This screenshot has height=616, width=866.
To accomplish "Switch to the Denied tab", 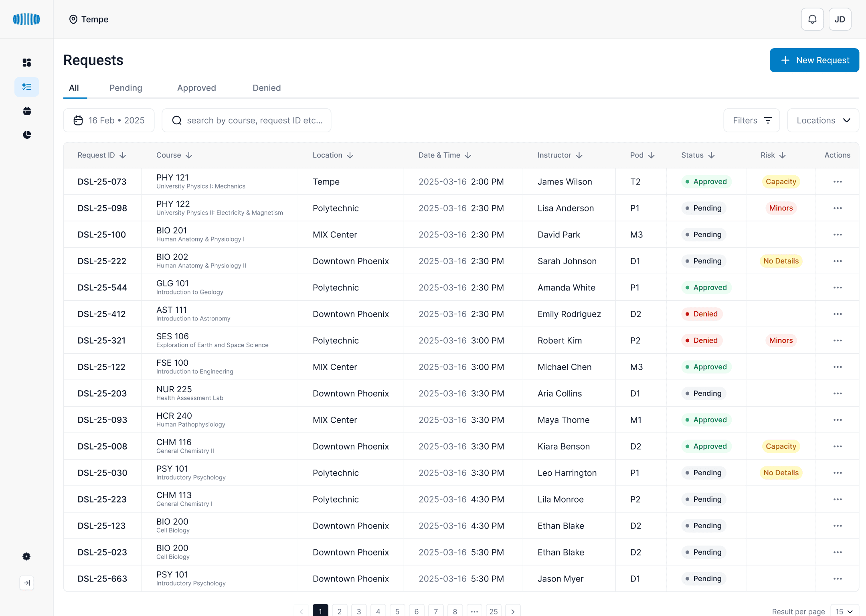I will pyautogui.click(x=266, y=88).
